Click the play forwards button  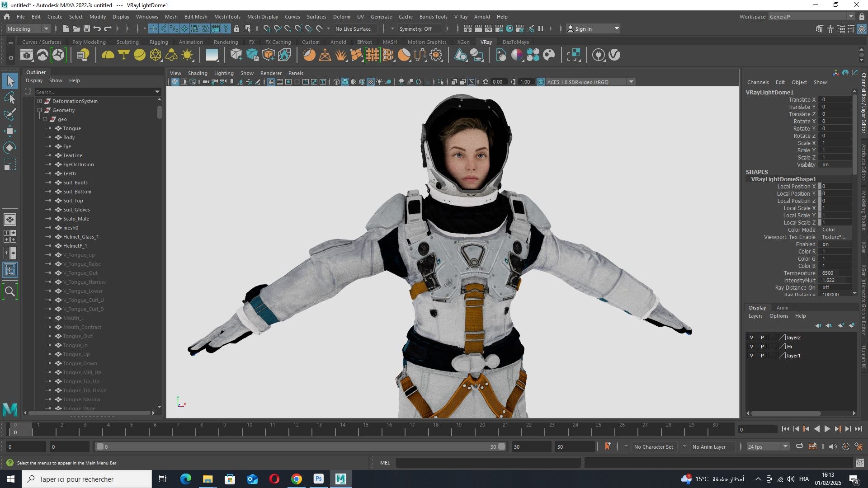827,429
